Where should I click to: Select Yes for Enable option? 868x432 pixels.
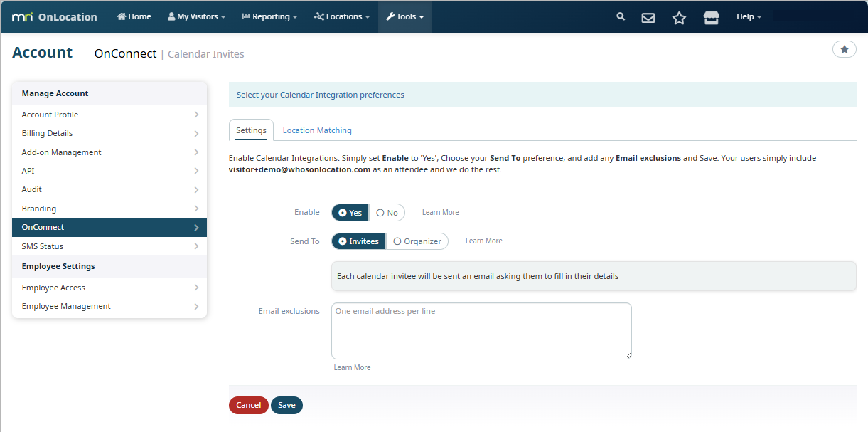point(350,213)
